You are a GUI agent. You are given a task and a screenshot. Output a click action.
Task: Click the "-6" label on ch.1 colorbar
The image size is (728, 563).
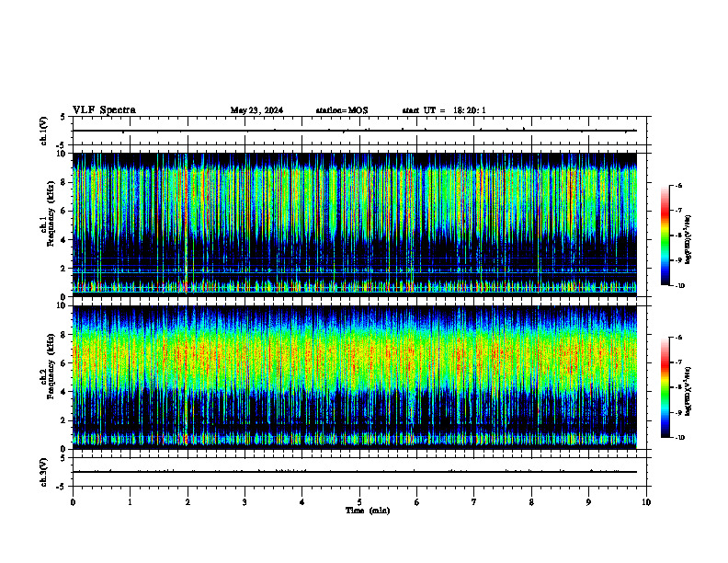pyautogui.click(x=678, y=185)
